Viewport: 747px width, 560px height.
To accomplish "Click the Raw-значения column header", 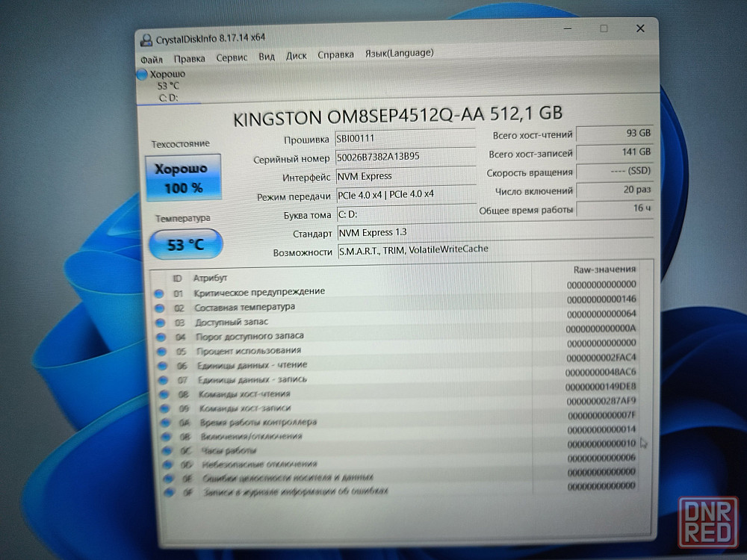I will coord(604,270).
